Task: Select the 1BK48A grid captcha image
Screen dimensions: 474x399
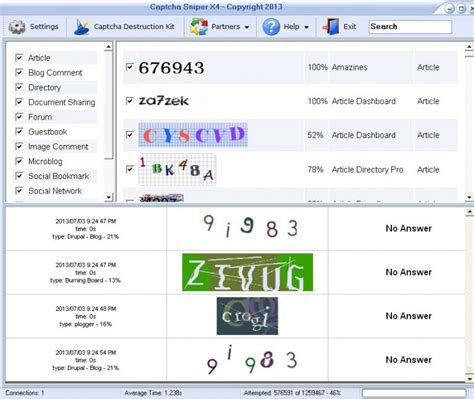Action: tap(177, 169)
